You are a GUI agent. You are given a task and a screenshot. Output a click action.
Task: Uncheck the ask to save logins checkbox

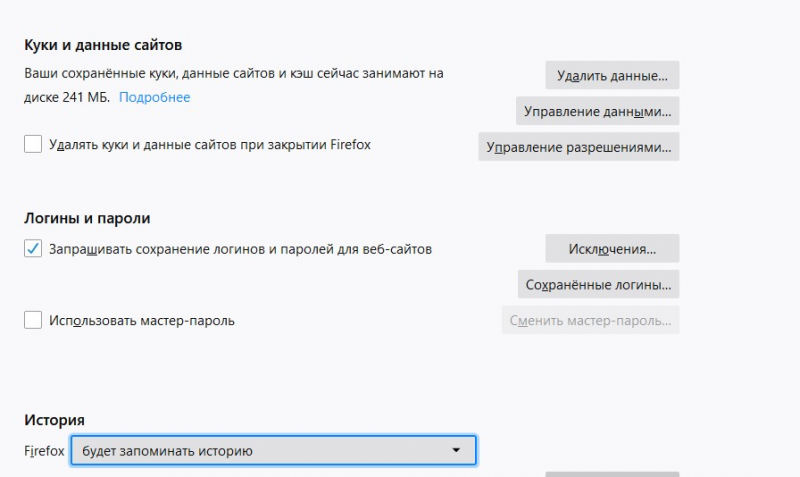(x=33, y=249)
